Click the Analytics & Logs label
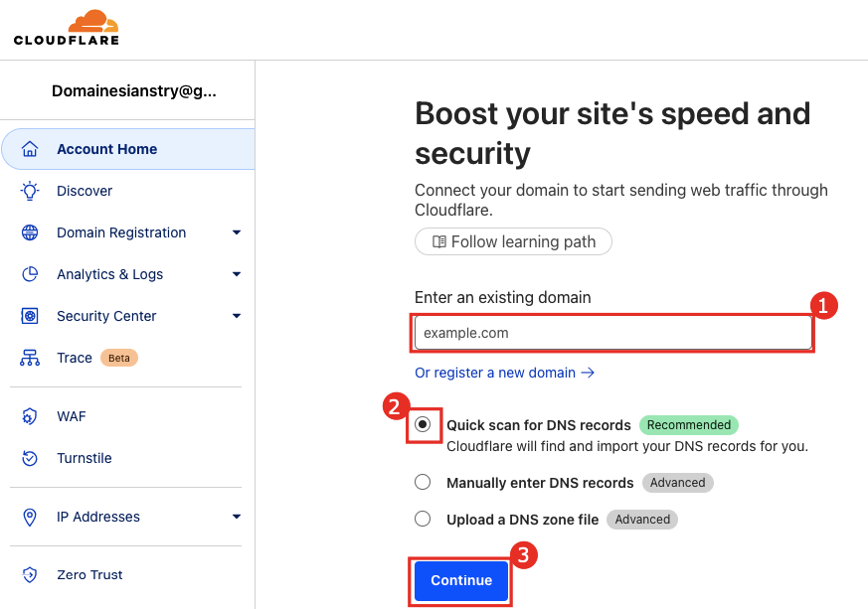 click(x=109, y=275)
